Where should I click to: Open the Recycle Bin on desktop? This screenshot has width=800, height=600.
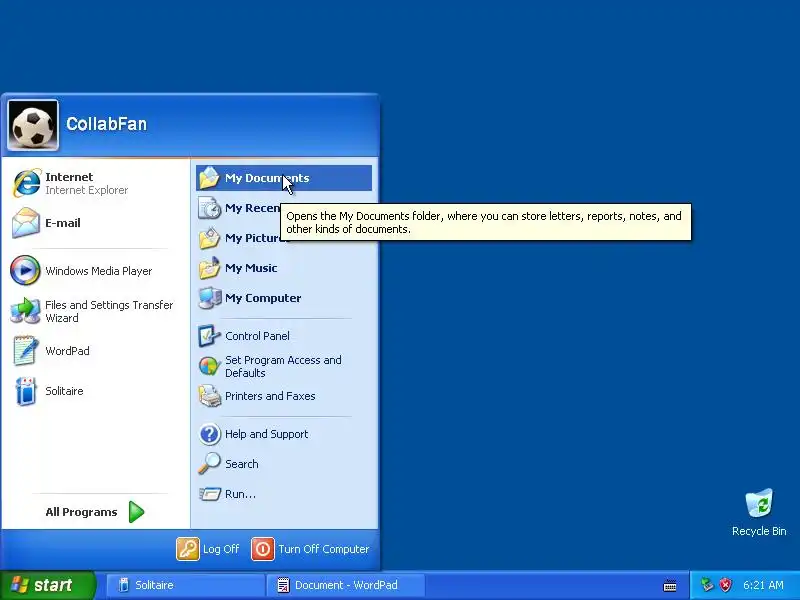(x=759, y=512)
